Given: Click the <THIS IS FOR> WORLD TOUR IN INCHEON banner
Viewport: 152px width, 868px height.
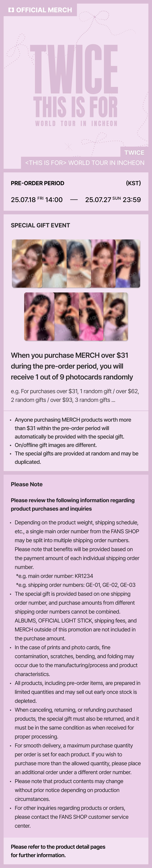Looking at the screenshot, I should point(85,163).
